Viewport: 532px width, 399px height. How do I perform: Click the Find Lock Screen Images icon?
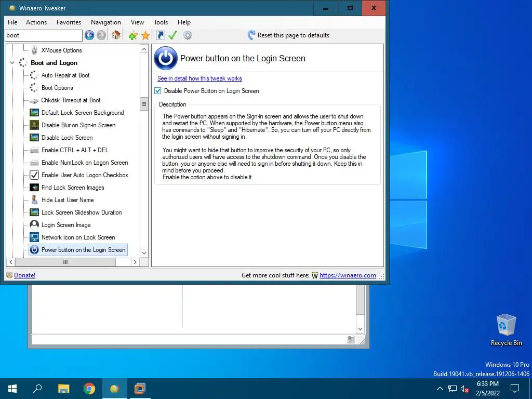tap(34, 187)
